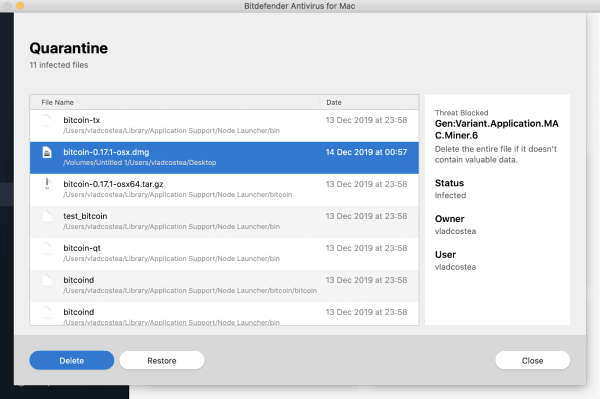Close the Quarantine dialog
The width and height of the screenshot is (600, 399).
click(x=532, y=360)
